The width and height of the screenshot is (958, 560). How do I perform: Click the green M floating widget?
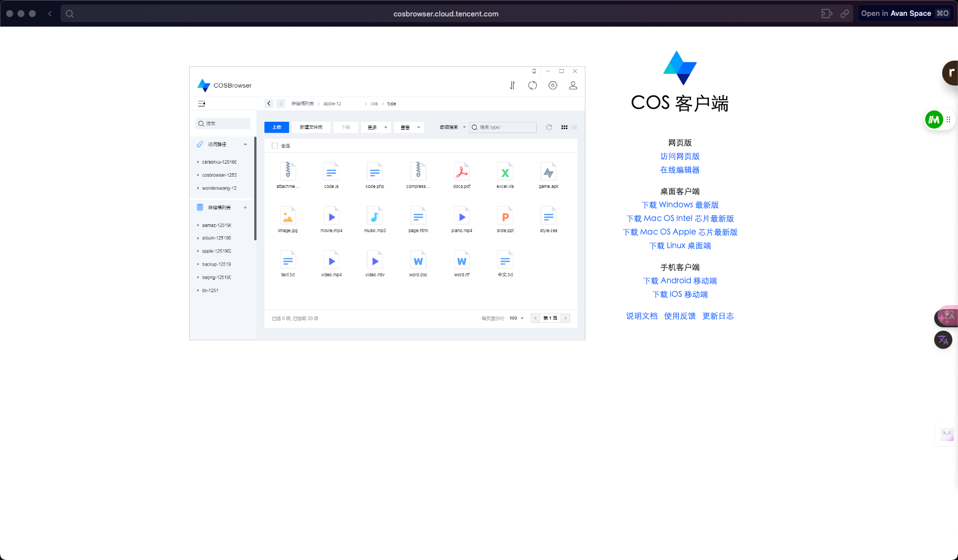(x=934, y=119)
